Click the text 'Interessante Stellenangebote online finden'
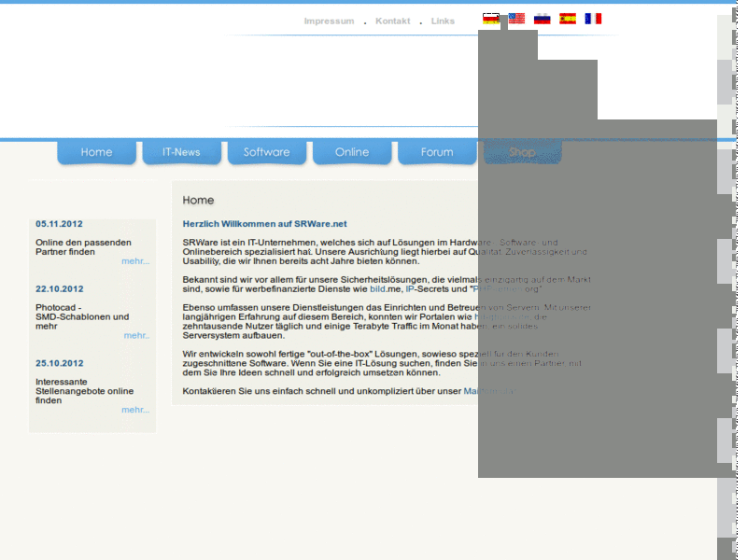 point(84,391)
